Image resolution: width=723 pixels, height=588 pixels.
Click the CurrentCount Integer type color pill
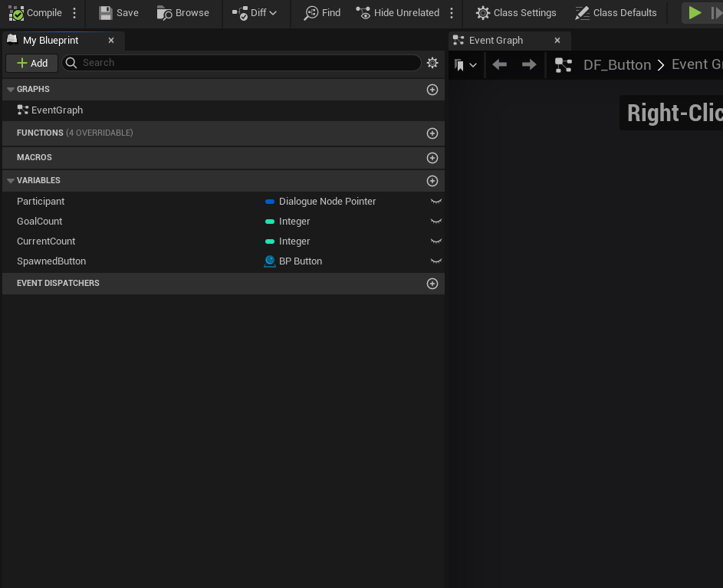pos(270,241)
